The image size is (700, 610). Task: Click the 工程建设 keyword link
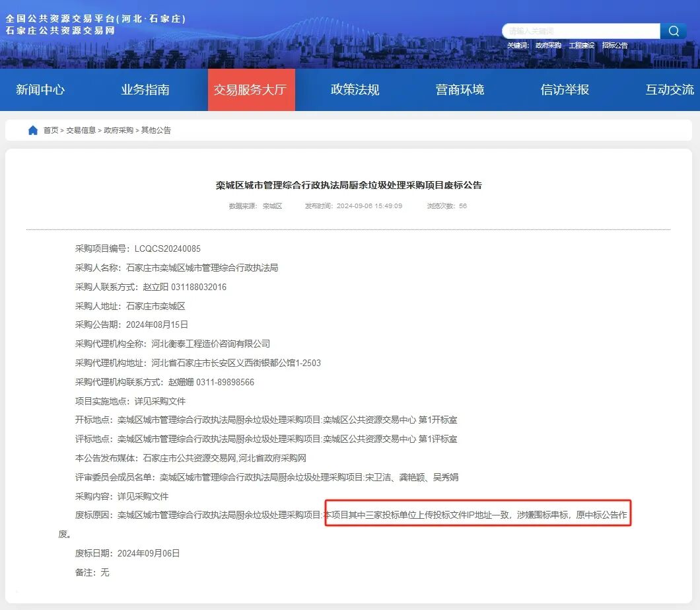581,45
